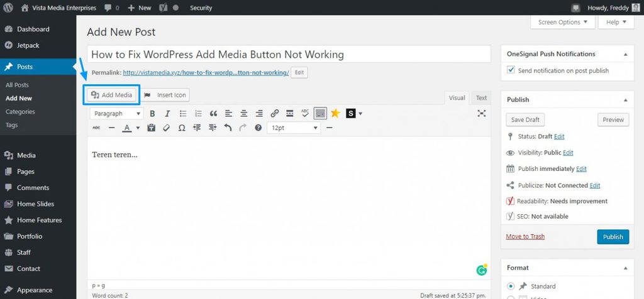This screenshot has width=644, height=299.
Task: Click the yellow star toolbar icon
Action: (335, 114)
